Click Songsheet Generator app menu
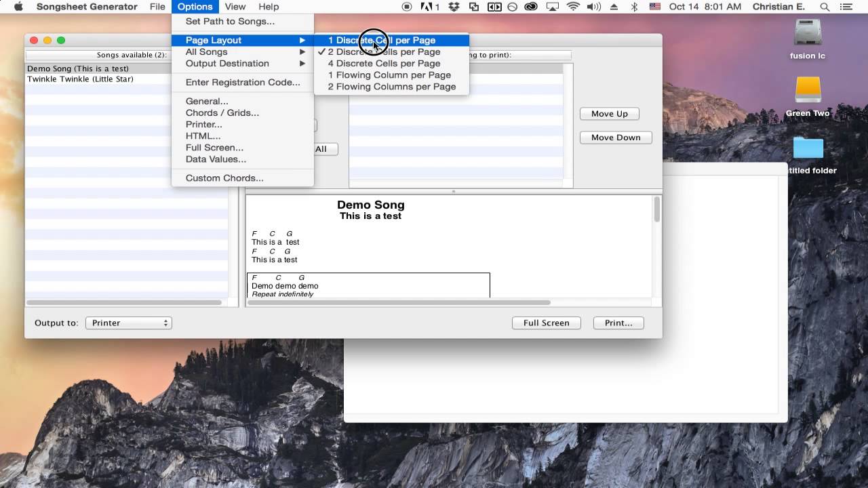Image resolution: width=868 pixels, height=488 pixels. pyautogui.click(x=87, y=7)
